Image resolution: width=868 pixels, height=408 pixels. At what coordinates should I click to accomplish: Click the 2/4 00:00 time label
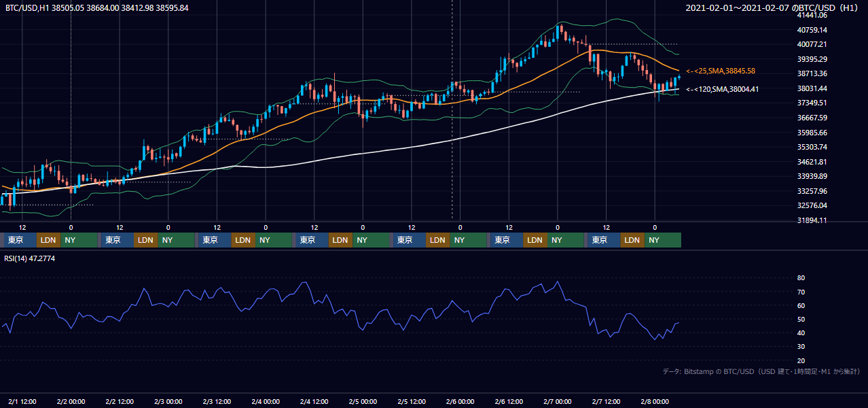click(266, 402)
